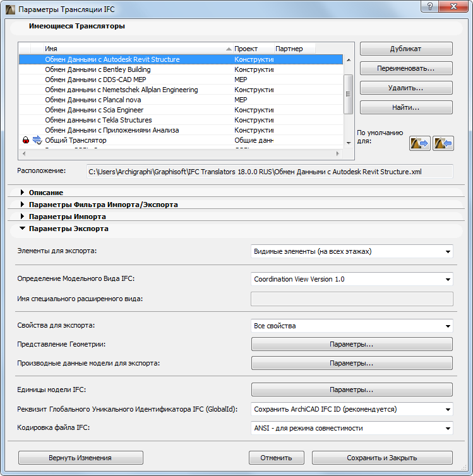This screenshot has height=476, width=473.
Task: Select Обмен данными с Tekla Structures
Action: (x=181, y=120)
